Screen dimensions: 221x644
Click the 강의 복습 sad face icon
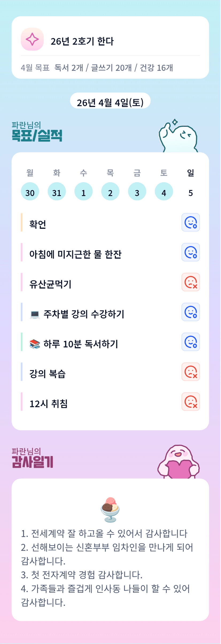pos(191,372)
